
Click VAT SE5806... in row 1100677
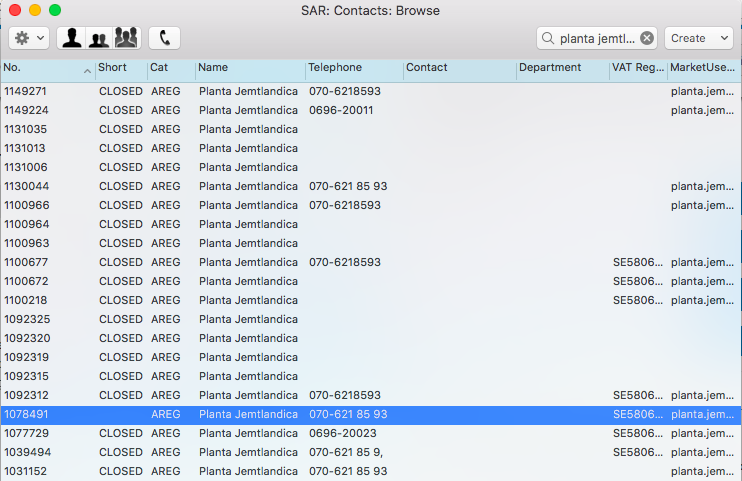click(638, 262)
